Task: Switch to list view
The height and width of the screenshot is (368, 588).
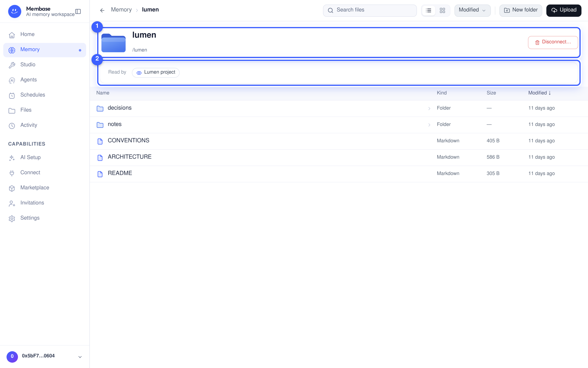Action: (x=428, y=10)
